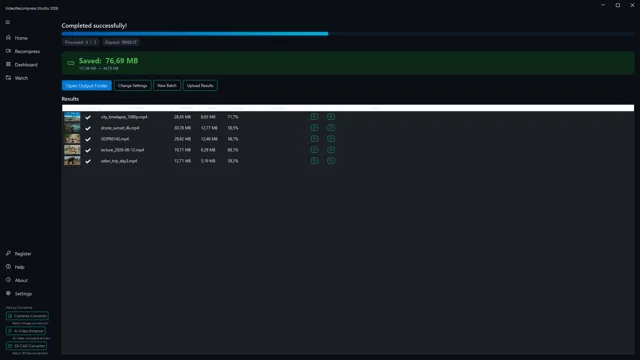The height and width of the screenshot is (360, 640).
Task: Click the Processed: 5 / 5 chip
Action: click(x=80, y=42)
